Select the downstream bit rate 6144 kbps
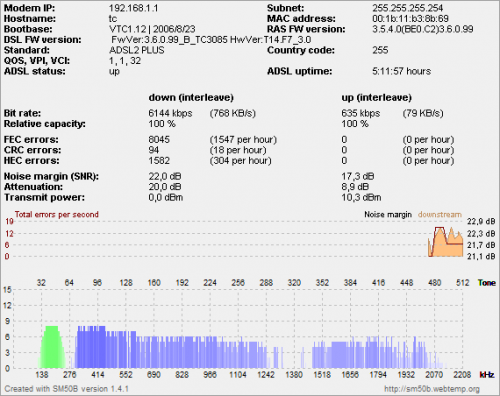500x396 pixels. pyautogui.click(x=170, y=113)
